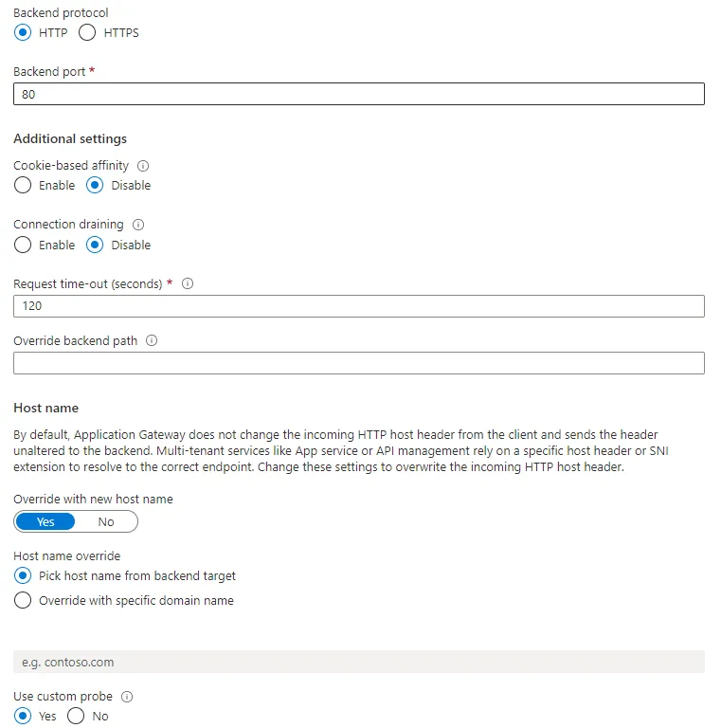Click info icon next to Use custom probe
The width and height of the screenshot is (721, 728).
127,697
